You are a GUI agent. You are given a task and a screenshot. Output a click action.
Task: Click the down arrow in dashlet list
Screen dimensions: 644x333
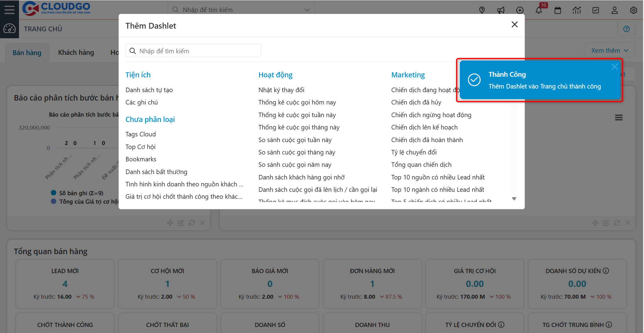(514, 198)
